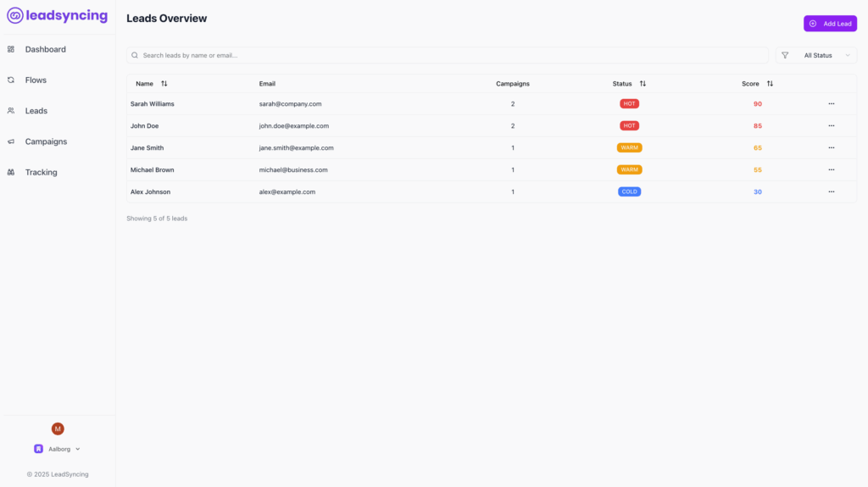The height and width of the screenshot is (487, 868).
Task: Click the Dashboard grid icon
Action: (10, 49)
